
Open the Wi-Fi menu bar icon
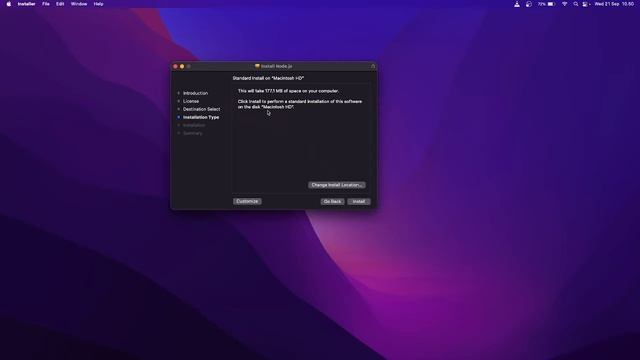(564, 4)
